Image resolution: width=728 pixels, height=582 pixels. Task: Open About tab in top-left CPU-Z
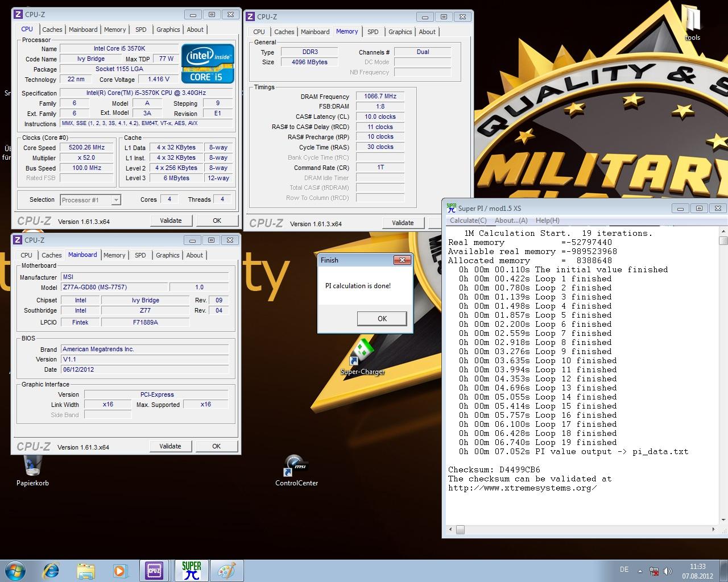pos(195,30)
